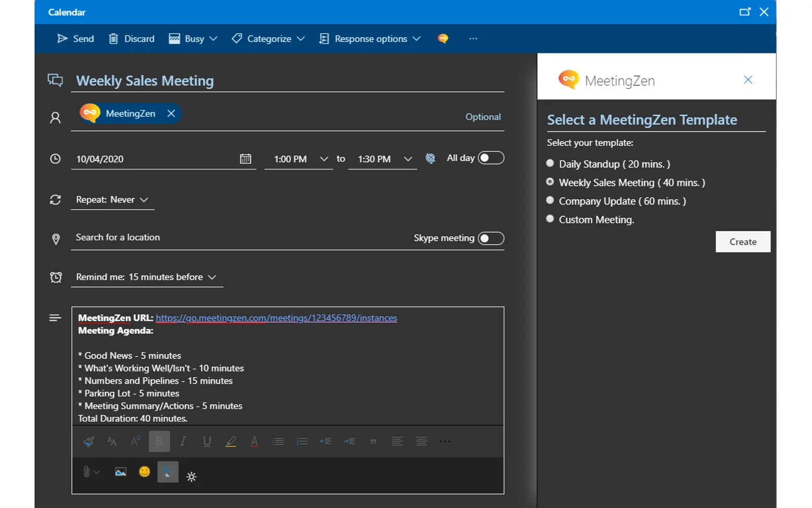
Task: Apply quote formatting
Action: coord(374,442)
